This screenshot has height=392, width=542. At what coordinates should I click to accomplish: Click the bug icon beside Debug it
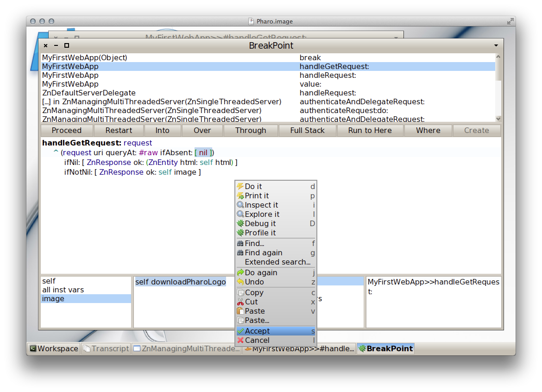pos(240,224)
